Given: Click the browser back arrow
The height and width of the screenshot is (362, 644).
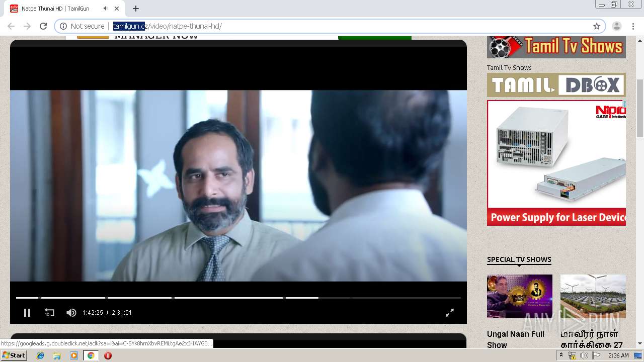Looking at the screenshot, I should point(11,26).
